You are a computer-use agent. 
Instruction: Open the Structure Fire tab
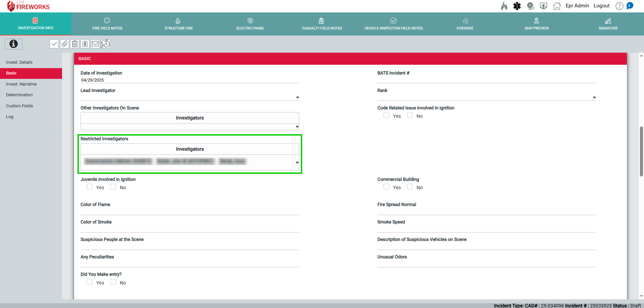click(179, 24)
